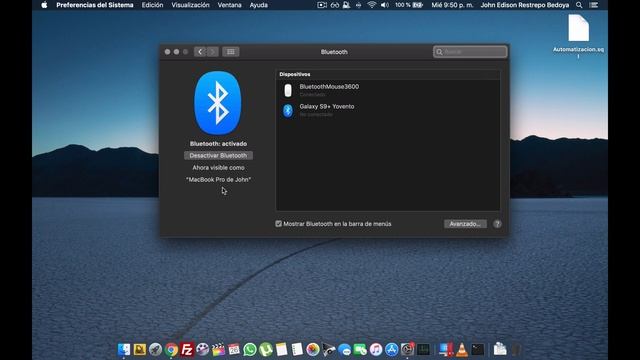Open Notification Center list icon
Image resolution: width=640 pixels, height=360 pixels.
594,5
